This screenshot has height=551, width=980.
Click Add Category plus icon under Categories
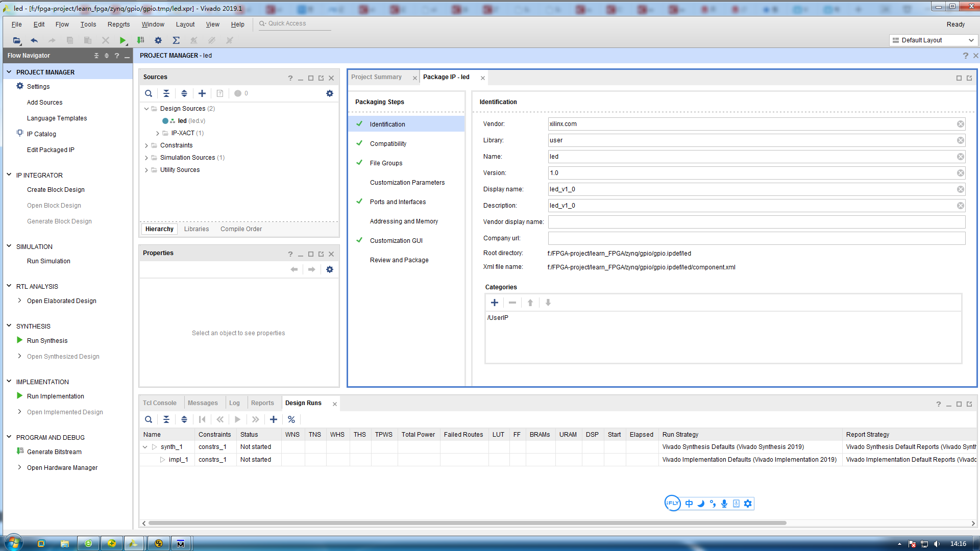[x=494, y=303]
